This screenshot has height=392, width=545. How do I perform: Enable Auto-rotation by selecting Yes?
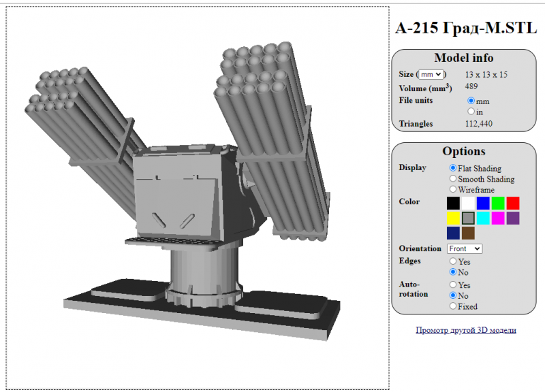[454, 285]
